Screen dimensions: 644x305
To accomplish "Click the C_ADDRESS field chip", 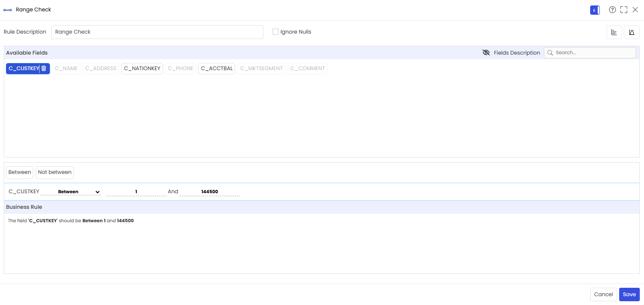I will [101, 68].
